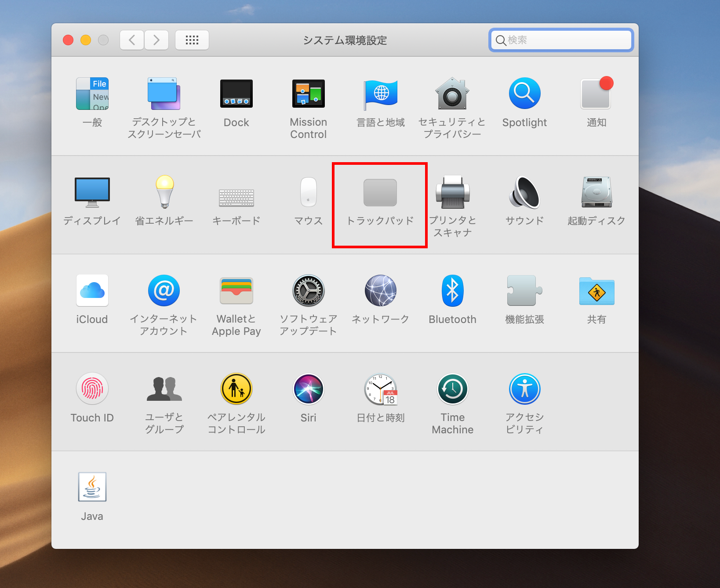Viewport: 720px width, 588px height.
Task: Open the 一般 (General) preference pane
Action: [92, 94]
